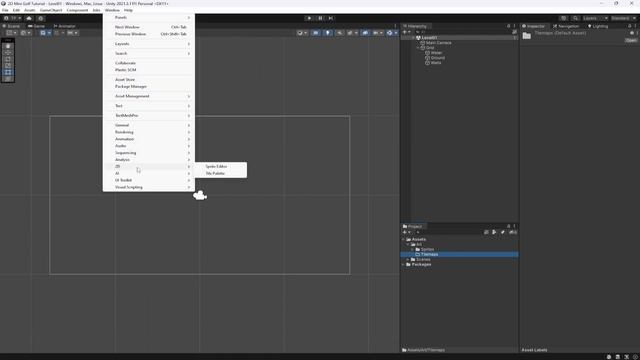Choose Tile Palette from the 2D submenu
This screenshot has height=360, width=640.
[x=220, y=173]
